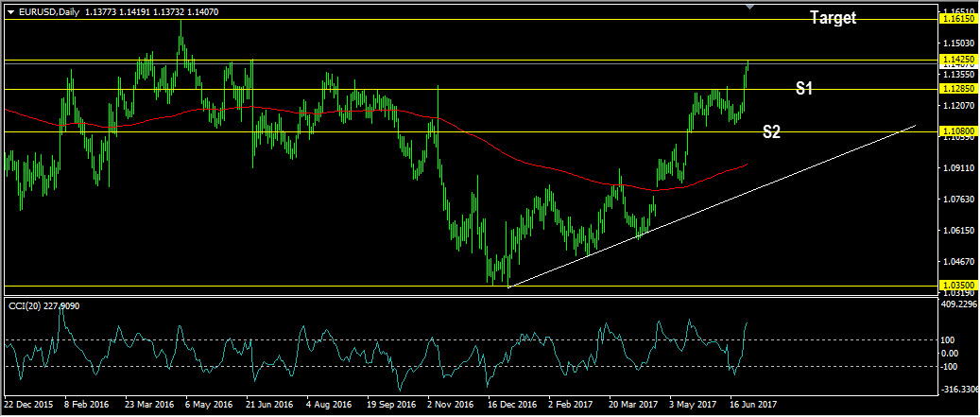The height and width of the screenshot is (417, 980).
Task: Click the 100 level on CCI scale
Action: (950, 340)
